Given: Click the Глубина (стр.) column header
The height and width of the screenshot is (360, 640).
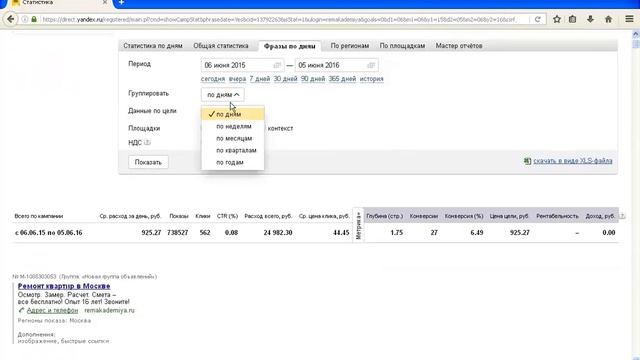Looking at the screenshot, I should pyautogui.click(x=384, y=216).
